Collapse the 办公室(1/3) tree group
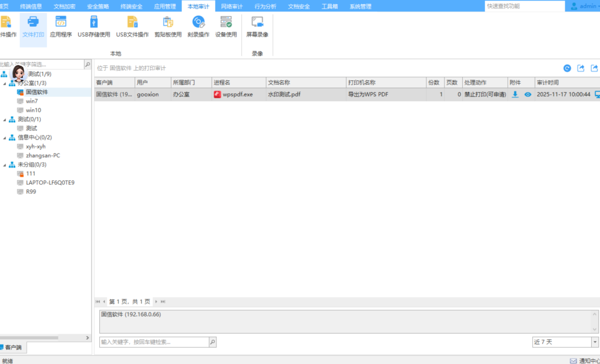The height and width of the screenshot is (364, 600). (5, 84)
